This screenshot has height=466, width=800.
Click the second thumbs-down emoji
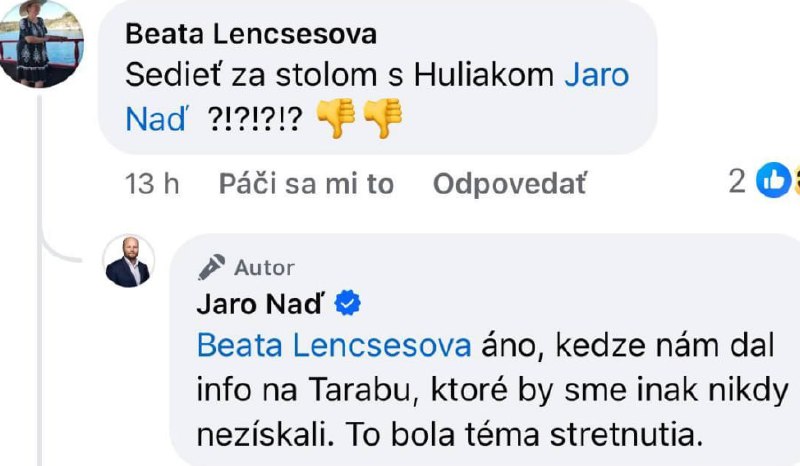pyautogui.click(x=383, y=118)
